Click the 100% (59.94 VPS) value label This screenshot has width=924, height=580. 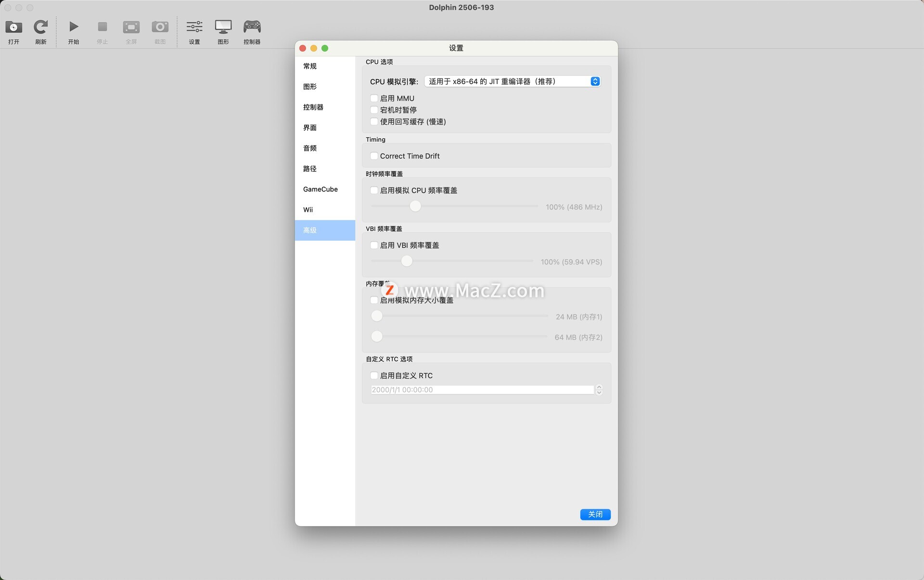tap(571, 262)
